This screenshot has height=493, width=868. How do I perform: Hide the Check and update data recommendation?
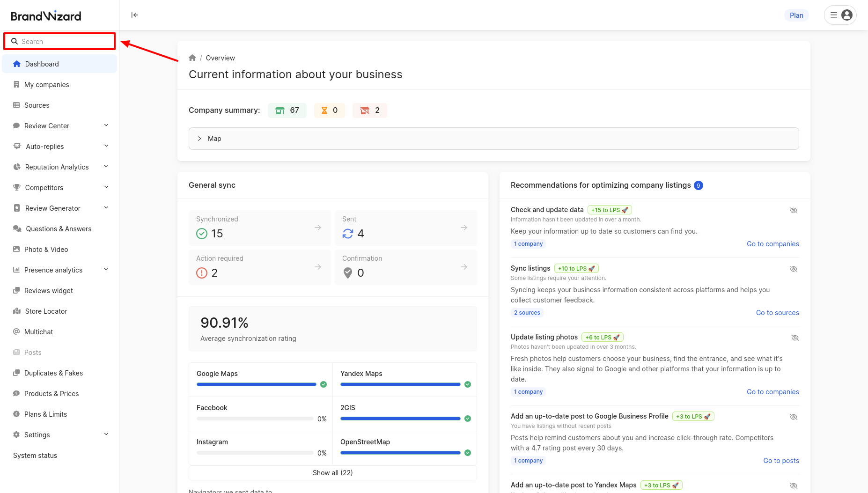794,210
